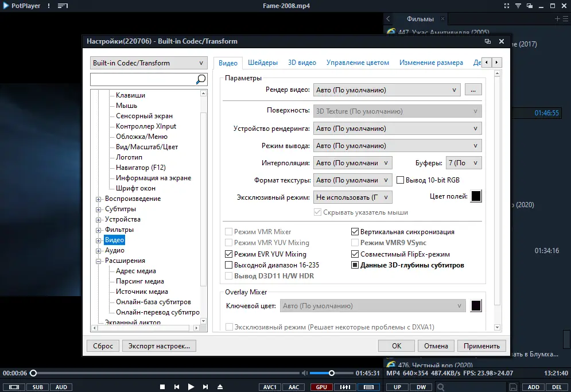This screenshot has height=392, width=571.
Task: Click the Сброс button
Action: tap(103, 346)
